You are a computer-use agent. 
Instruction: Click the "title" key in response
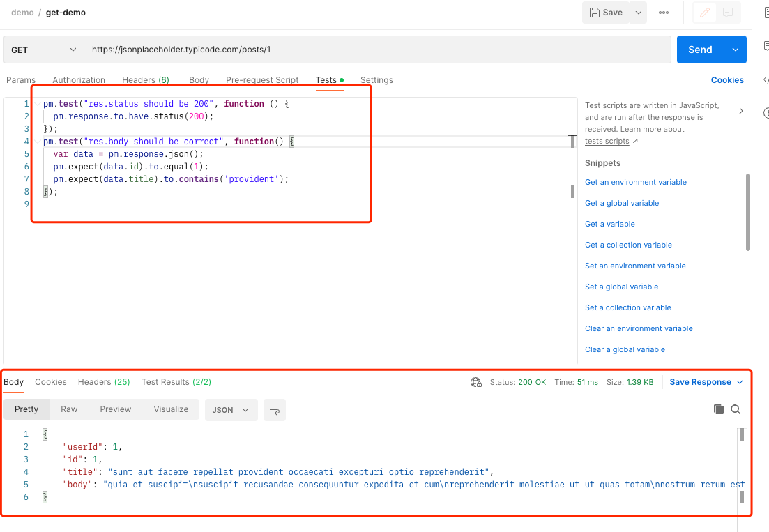[x=80, y=472]
